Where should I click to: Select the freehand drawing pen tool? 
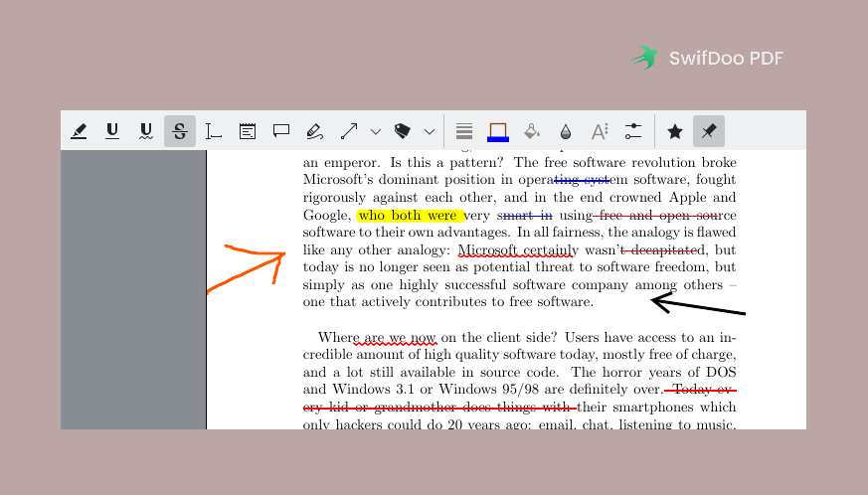tap(314, 131)
